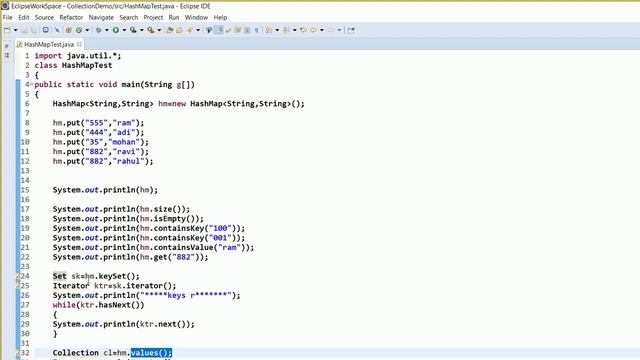The height and width of the screenshot is (360, 640).
Task: Click the Coverage launch icon
Action: [x=133, y=30]
